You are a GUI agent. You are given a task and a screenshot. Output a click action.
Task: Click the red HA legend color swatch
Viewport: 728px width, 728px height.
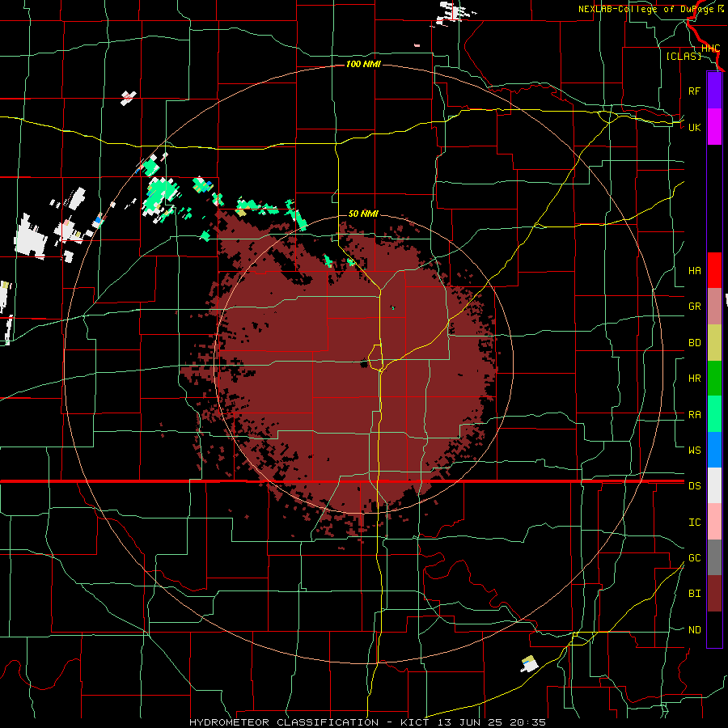714,270
